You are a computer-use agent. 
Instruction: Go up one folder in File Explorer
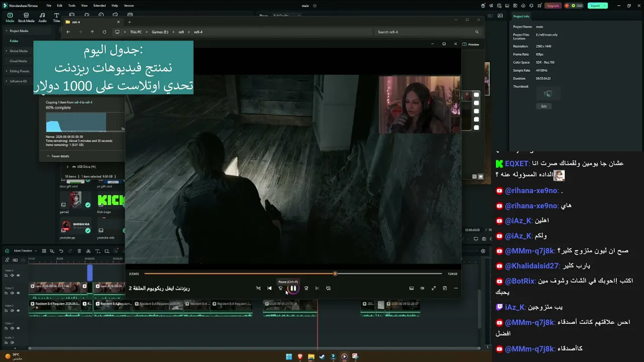pos(92,32)
